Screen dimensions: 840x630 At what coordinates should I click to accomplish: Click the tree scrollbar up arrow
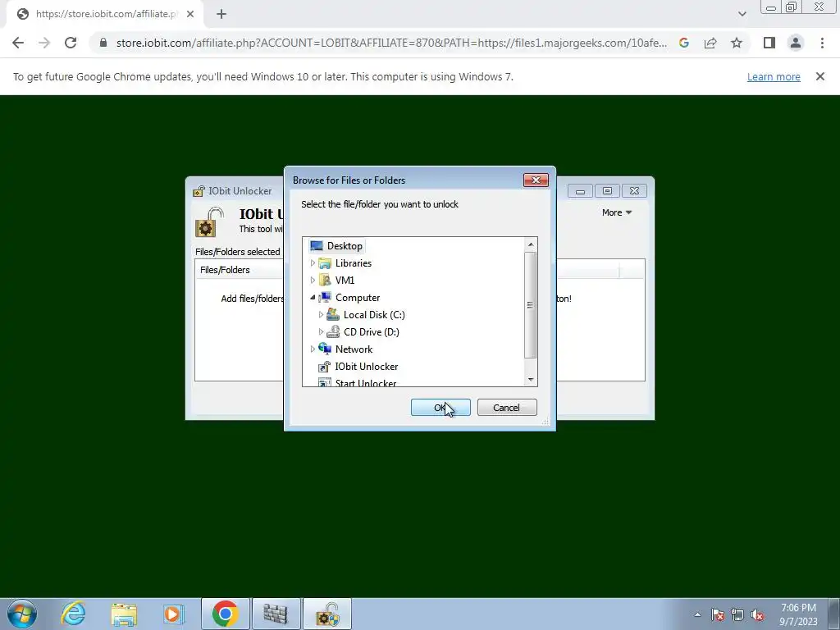pyautogui.click(x=531, y=244)
